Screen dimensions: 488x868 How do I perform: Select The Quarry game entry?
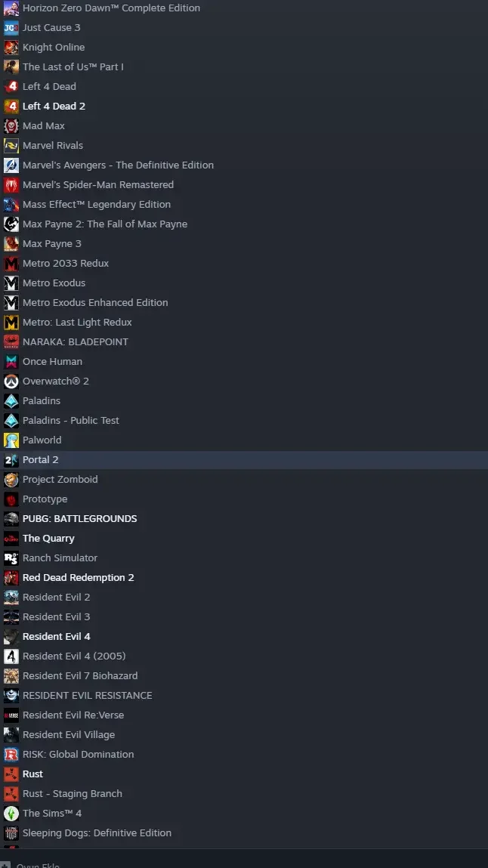244,539
